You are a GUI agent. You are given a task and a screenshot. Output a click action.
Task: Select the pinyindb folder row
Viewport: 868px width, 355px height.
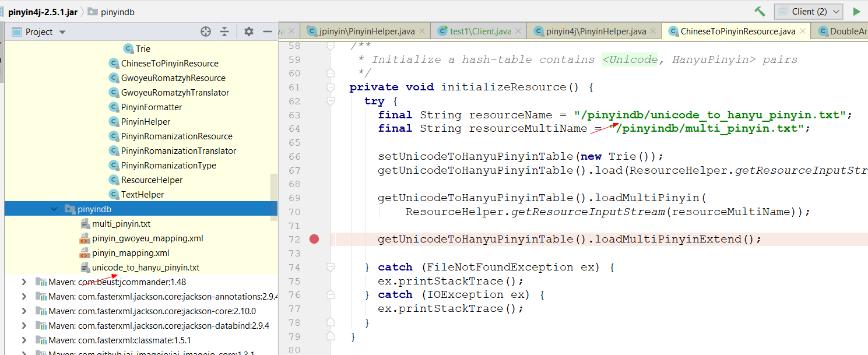pos(141,209)
